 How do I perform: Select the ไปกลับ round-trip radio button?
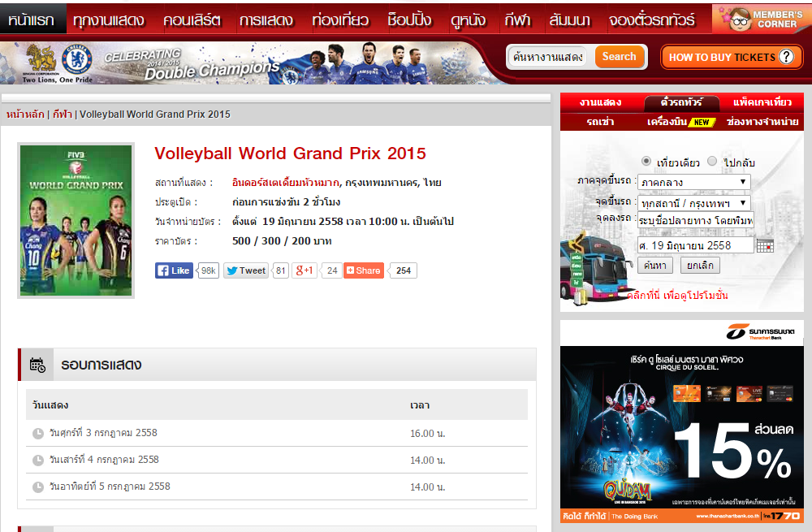713,161
